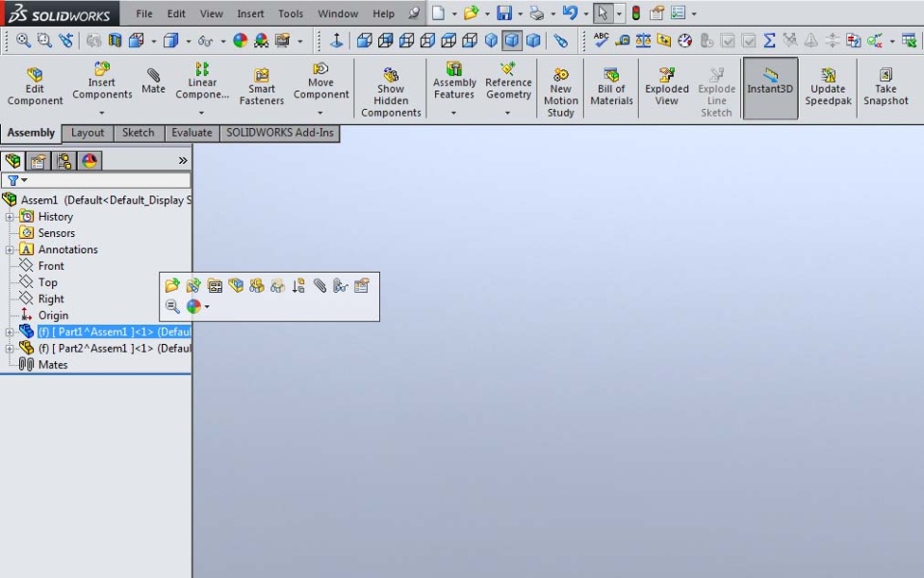Select Assem1 root tree item
Viewport: 924px width, 578px height.
[96, 200]
